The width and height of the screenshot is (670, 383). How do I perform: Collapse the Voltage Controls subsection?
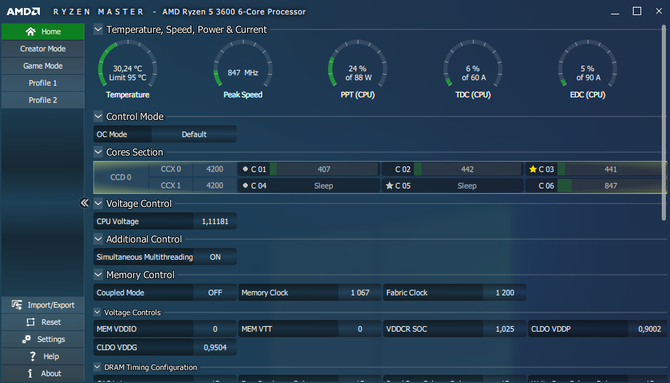click(97, 312)
